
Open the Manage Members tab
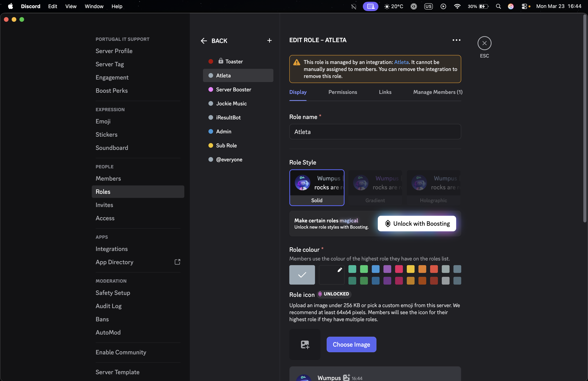point(437,92)
